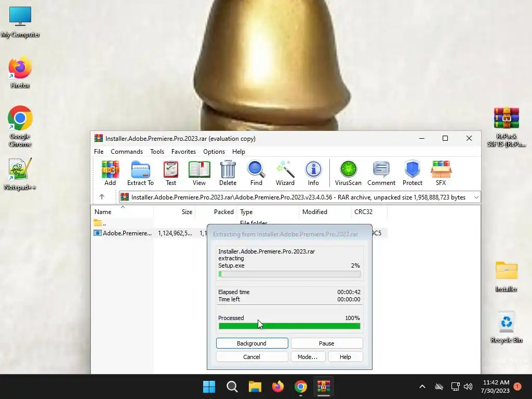Create SFX archive via toolbar

[x=441, y=173]
